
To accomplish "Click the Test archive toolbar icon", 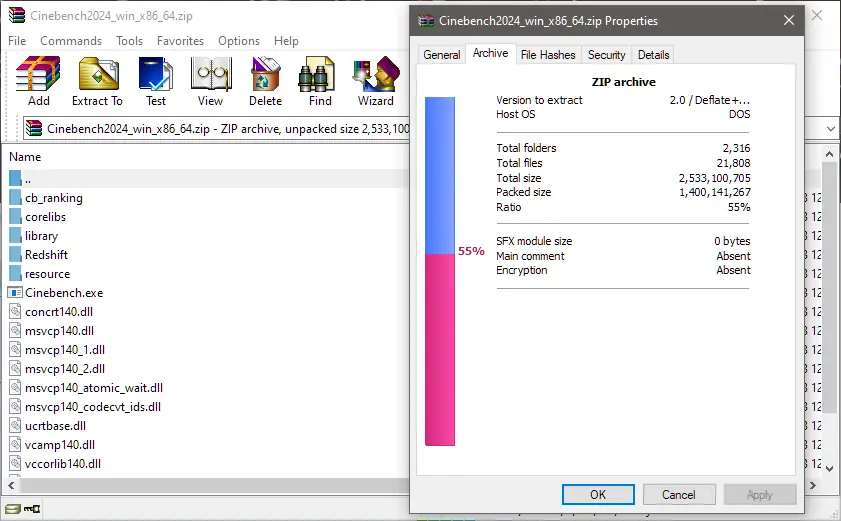I will click(x=156, y=74).
